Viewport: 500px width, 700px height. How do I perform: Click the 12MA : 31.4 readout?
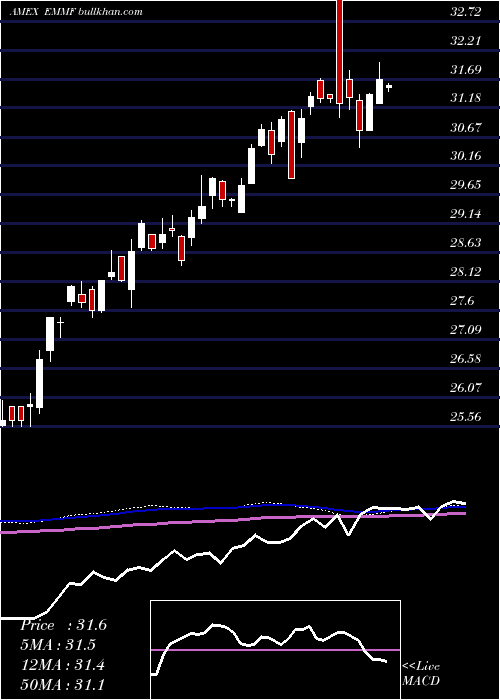pyautogui.click(x=62, y=665)
